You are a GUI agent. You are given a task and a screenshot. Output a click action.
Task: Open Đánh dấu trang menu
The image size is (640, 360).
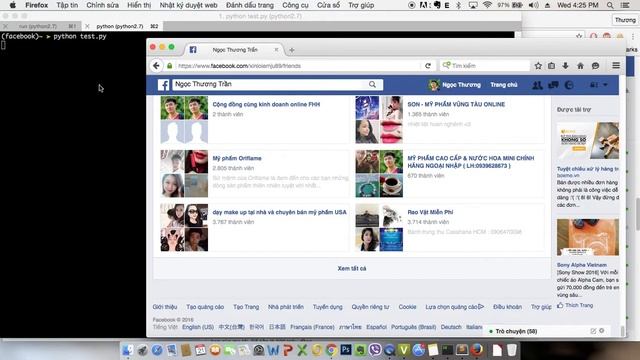[x=250, y=5]
